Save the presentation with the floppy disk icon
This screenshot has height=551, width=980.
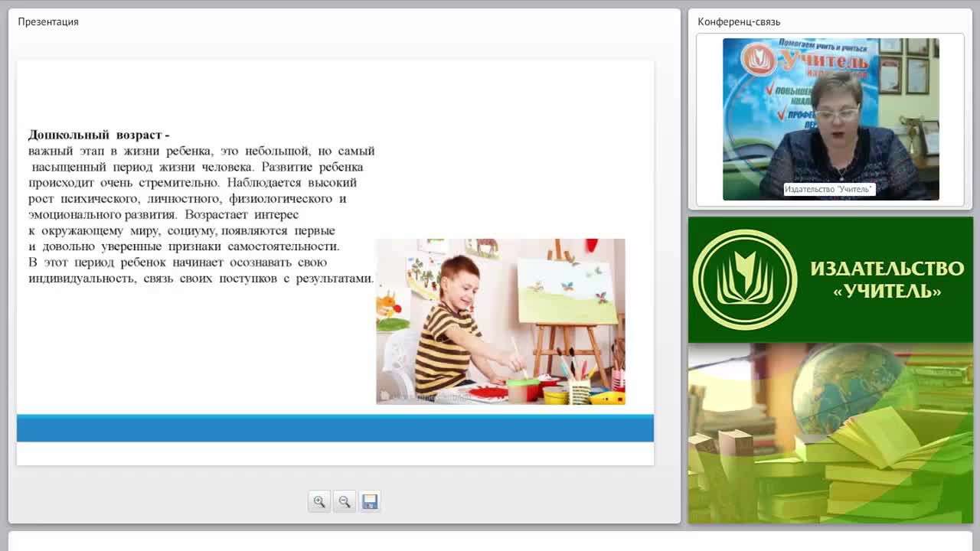coord(370,502)
